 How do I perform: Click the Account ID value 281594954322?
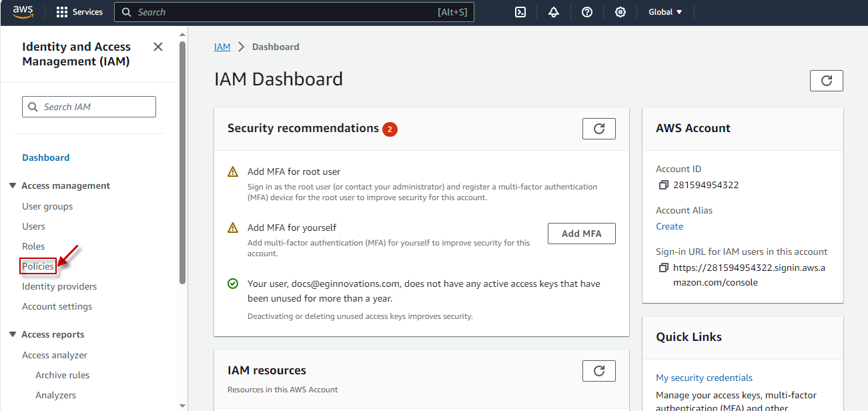(706, 185)
